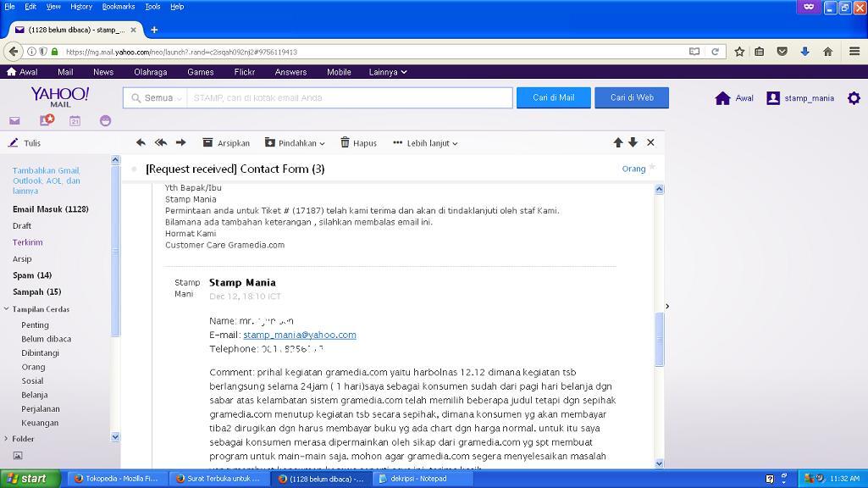Click the photo icon at sidebar bottom

[18, 455]
